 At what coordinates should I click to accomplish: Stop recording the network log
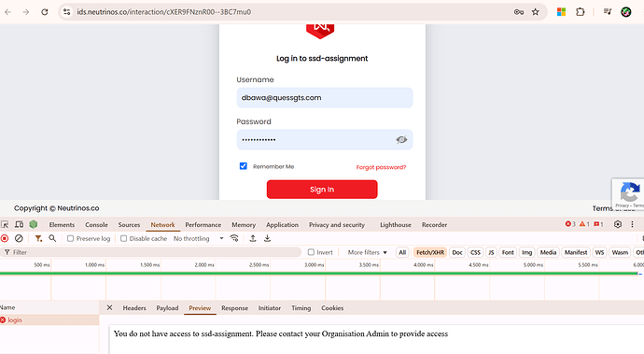point(5,238)
